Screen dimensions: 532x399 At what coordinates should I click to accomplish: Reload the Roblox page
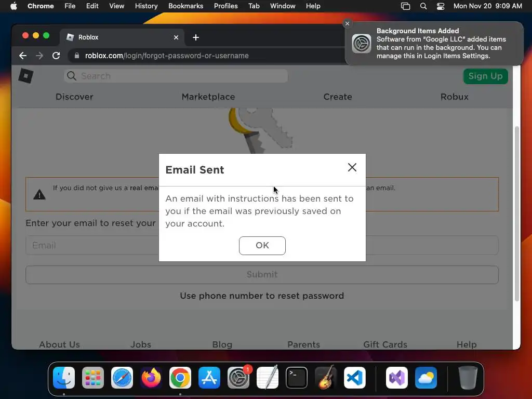click(x=56, y=56)
